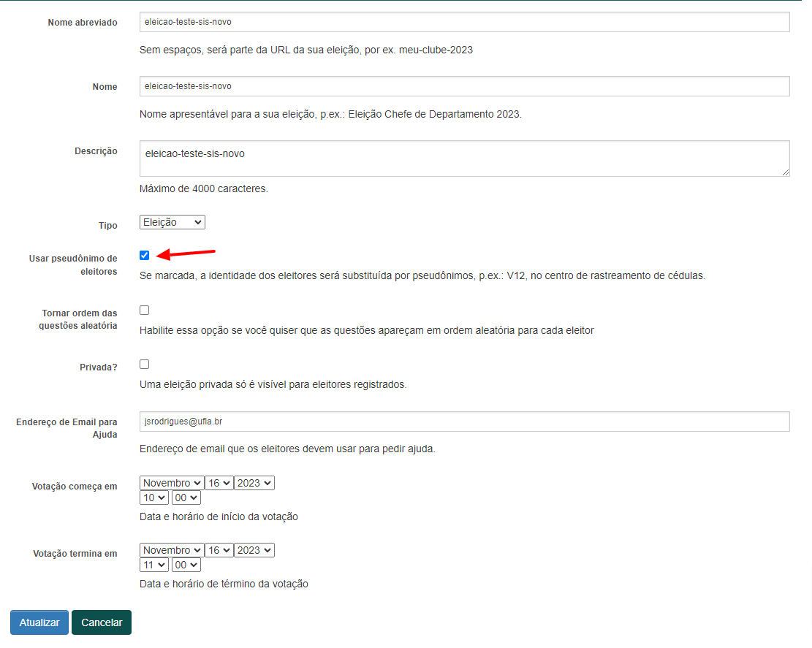
Task: Open the Tipo dropdown
Action: click(172, 222)
